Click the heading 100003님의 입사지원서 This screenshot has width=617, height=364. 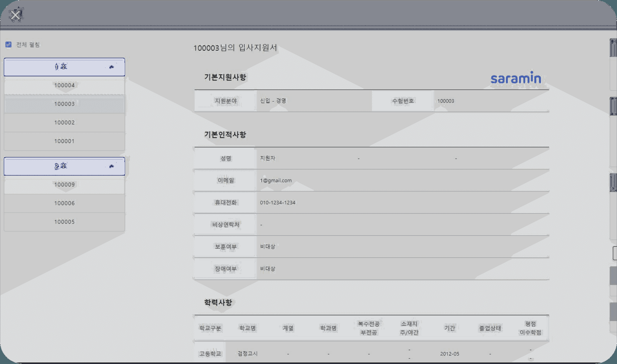click(x=235, y=48)
